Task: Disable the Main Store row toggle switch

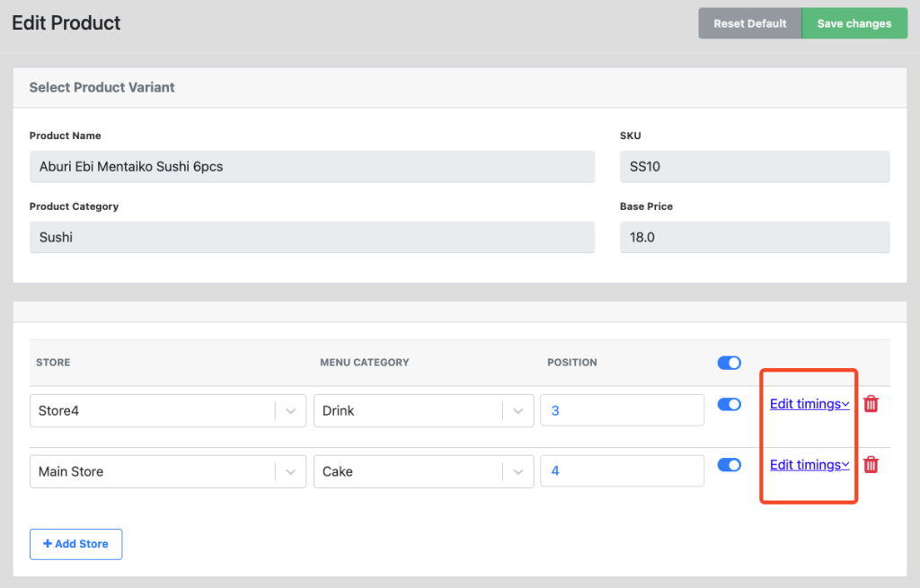Action: pos(729,464)
